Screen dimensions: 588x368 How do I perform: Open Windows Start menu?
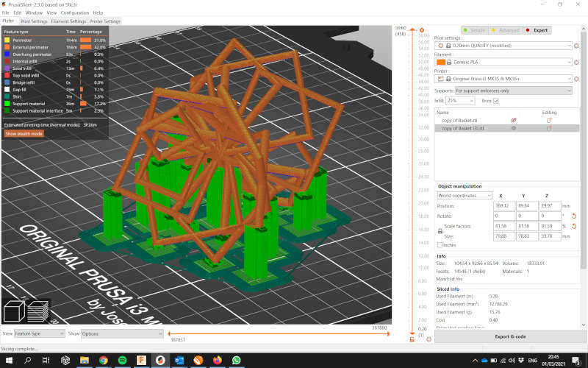coord(9,360)
